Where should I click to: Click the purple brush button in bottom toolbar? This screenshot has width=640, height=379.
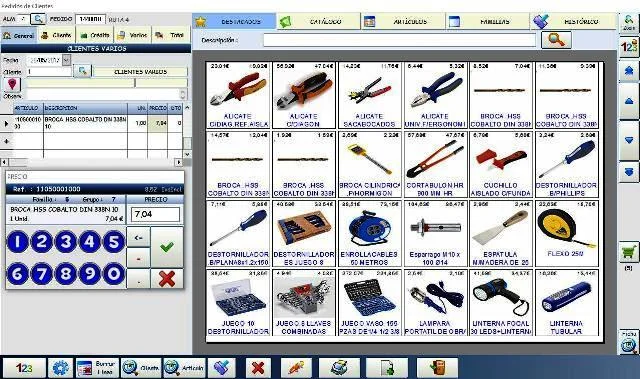click(221, 368)
